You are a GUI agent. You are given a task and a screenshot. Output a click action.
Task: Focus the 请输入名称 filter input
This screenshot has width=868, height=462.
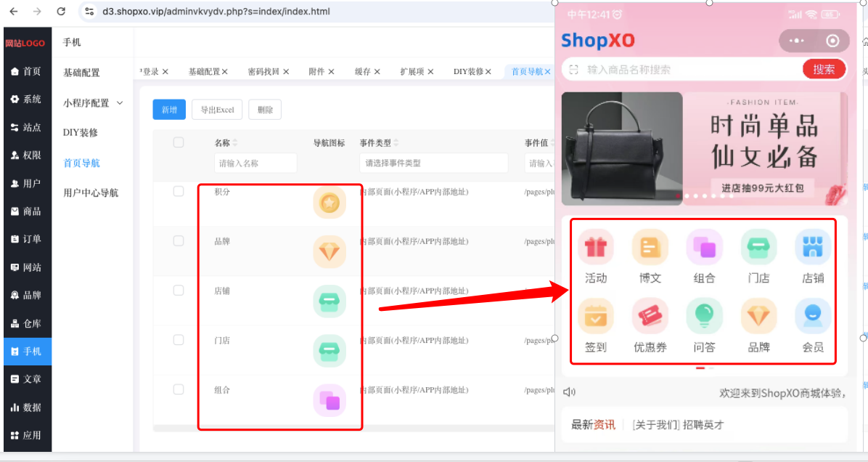[255, 163]
